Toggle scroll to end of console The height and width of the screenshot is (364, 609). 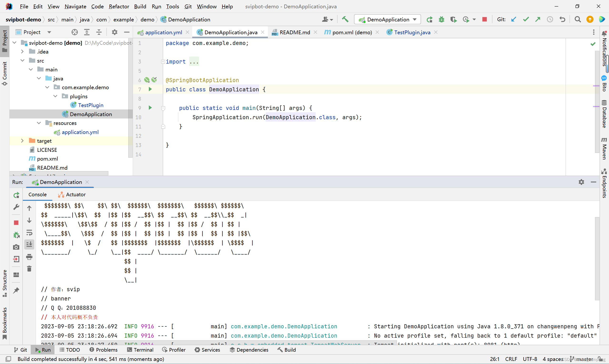click(29, 244)
